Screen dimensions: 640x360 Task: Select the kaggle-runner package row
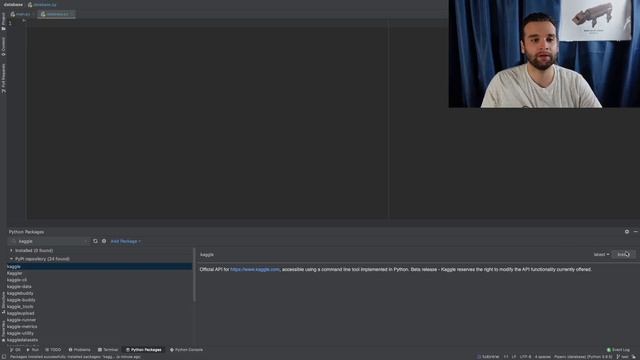click(99, 320)
